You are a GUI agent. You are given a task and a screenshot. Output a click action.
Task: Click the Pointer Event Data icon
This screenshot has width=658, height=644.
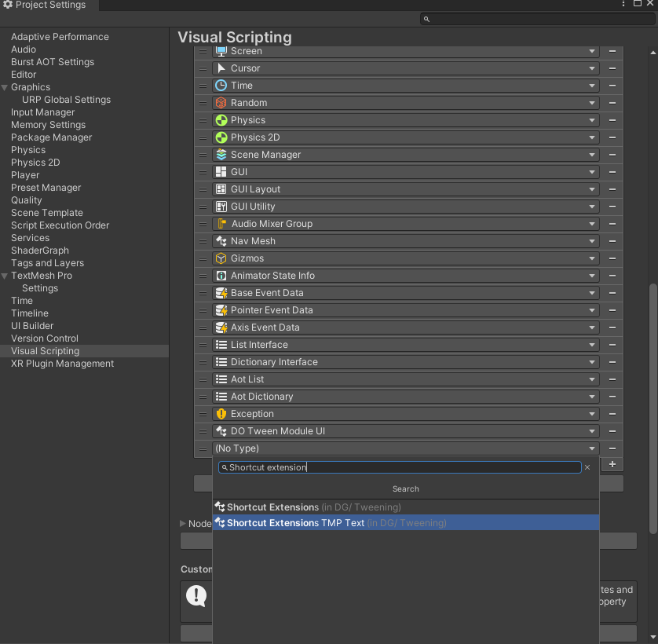coord(221,310)
